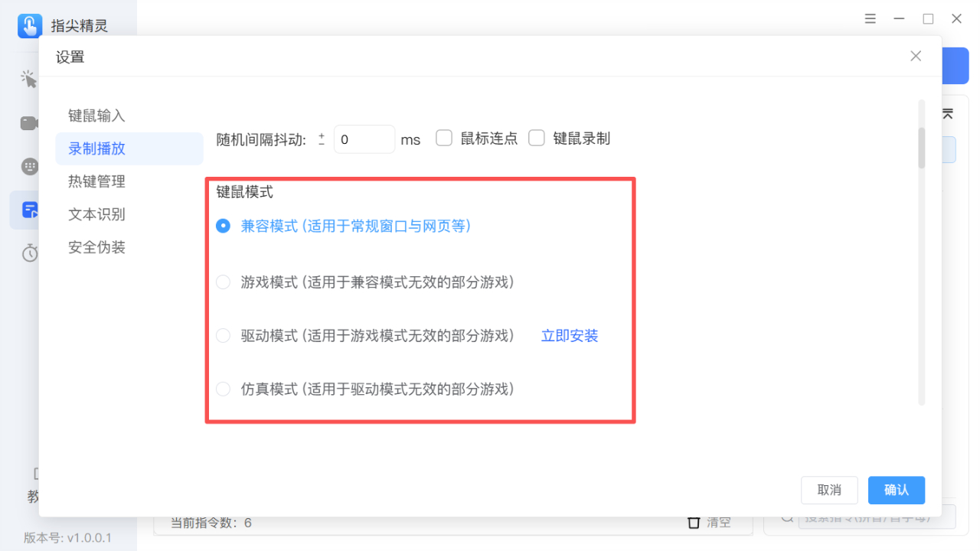This screenshot has height=551, width=980.
Task: Click the 取消 button
Action: coord(829,491)
